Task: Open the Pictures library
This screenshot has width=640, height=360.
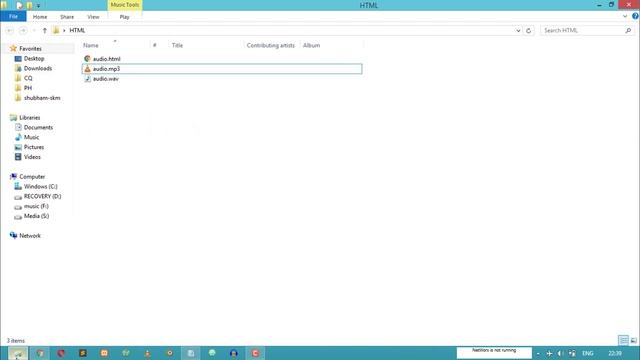Action: 33,147
